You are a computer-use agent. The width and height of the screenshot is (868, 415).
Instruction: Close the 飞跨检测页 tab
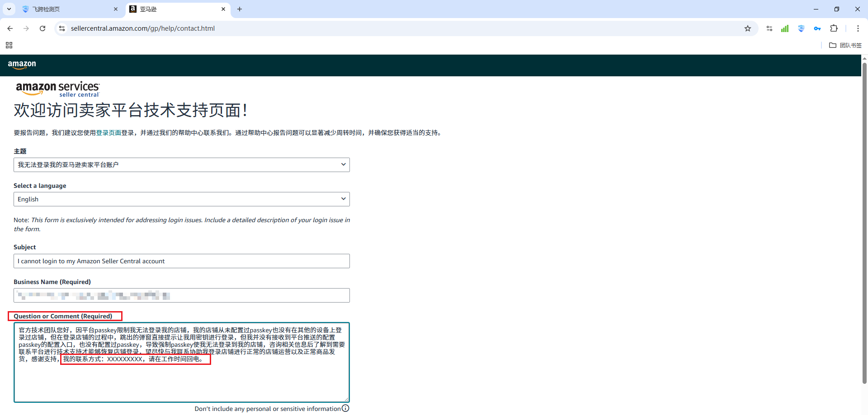click(116, 9)
